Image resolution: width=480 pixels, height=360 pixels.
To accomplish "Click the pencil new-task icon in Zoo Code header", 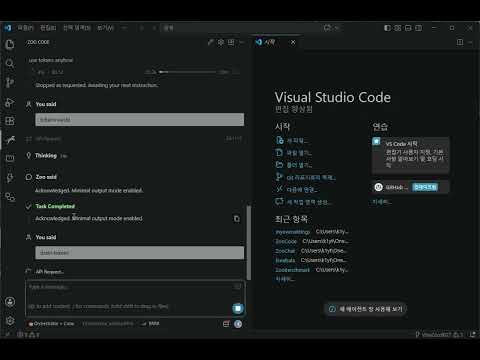I will (210, 42).
